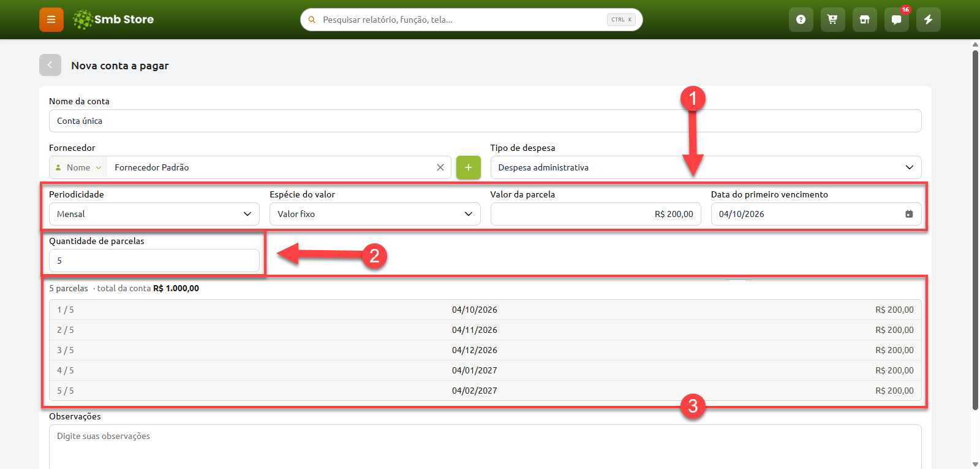Edit the Nome da conta field
Screen dimensions: 980x469
pyautogui.click(x=485, y=121)
